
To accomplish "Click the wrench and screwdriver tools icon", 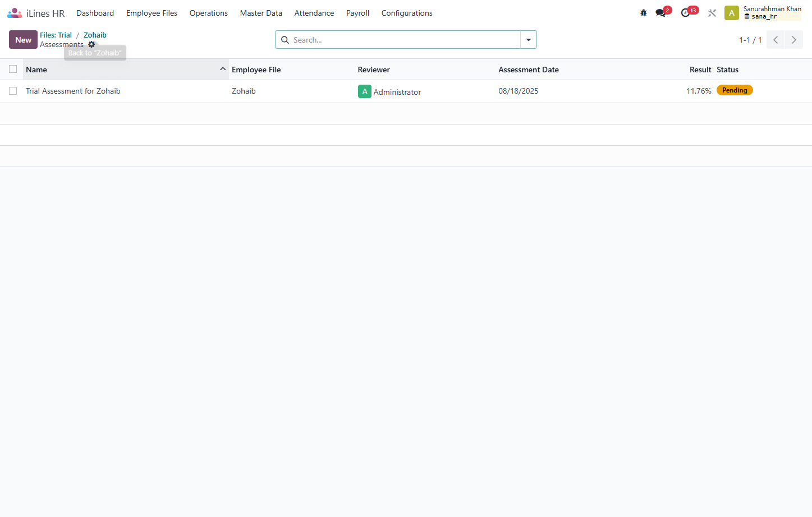I will click(x=712, y=13).
